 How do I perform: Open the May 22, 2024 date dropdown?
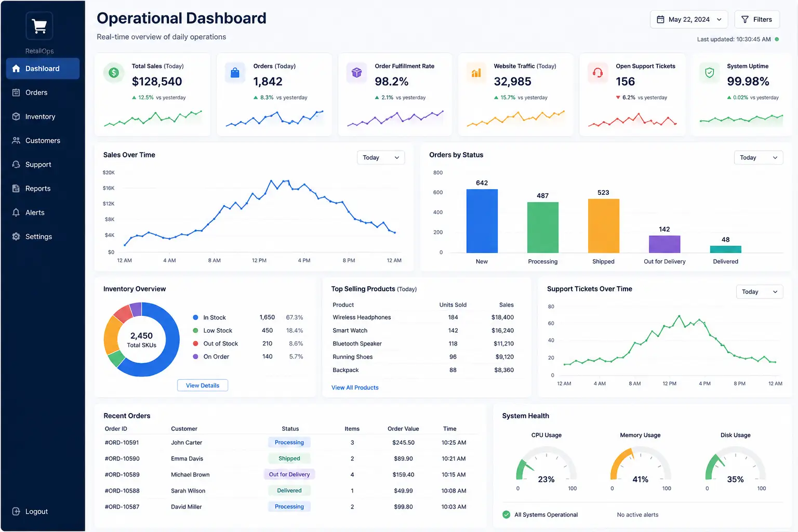point(689,19)
